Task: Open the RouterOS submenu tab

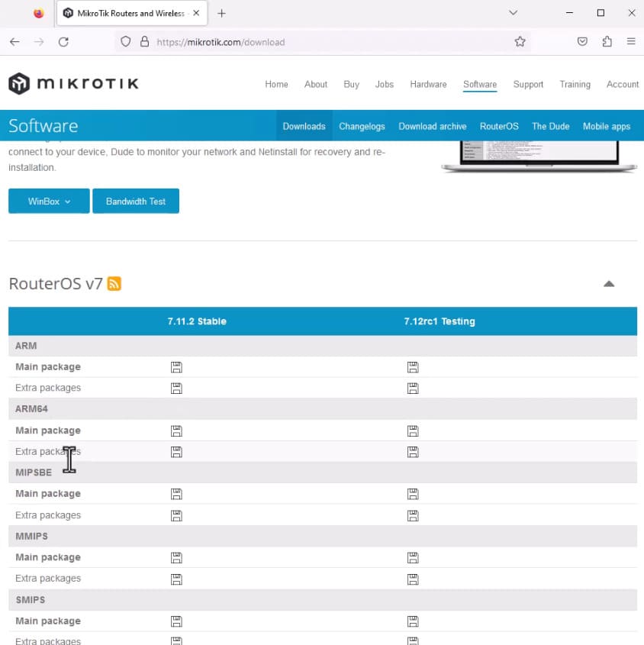Action: 499,126
